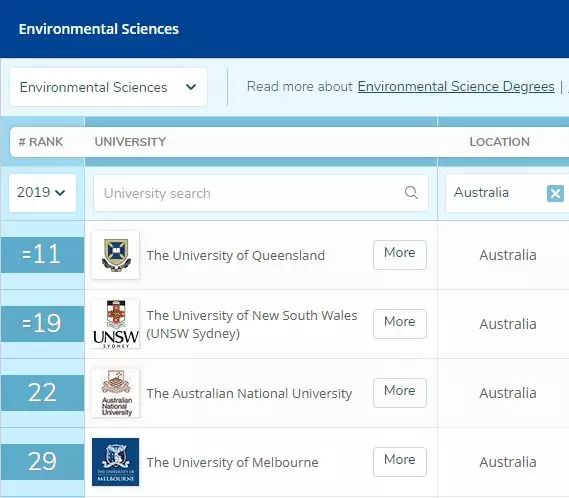The image size is (569, 498).
Task: Clear the Australia location filter
Action: 555,193
